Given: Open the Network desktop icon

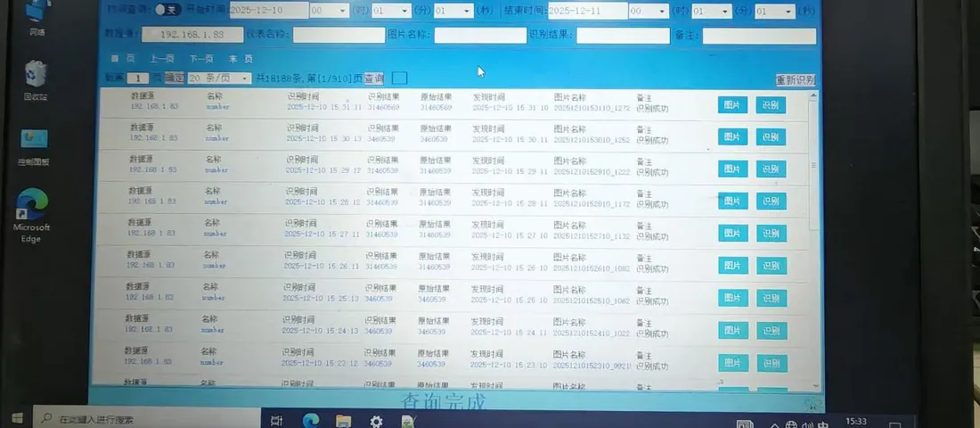Looking at the screenshot, I should pyautogui.click(x=37, y=16).
